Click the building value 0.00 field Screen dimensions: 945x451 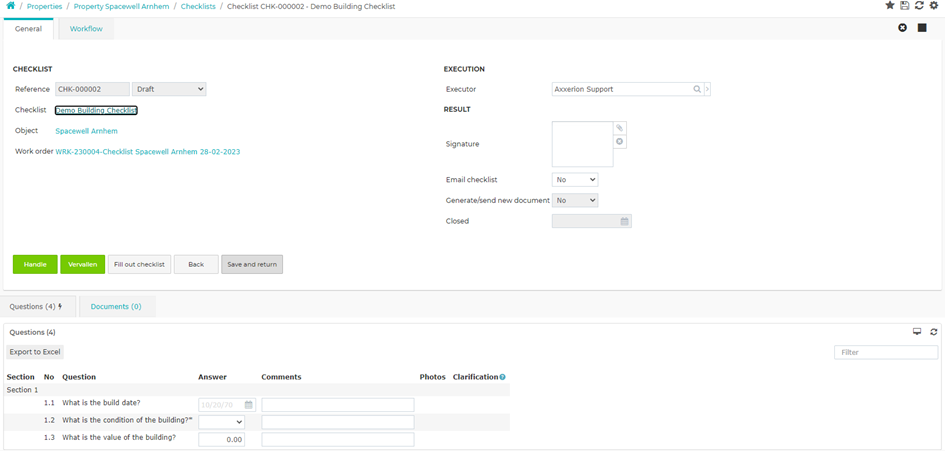[x=222, y=440]
